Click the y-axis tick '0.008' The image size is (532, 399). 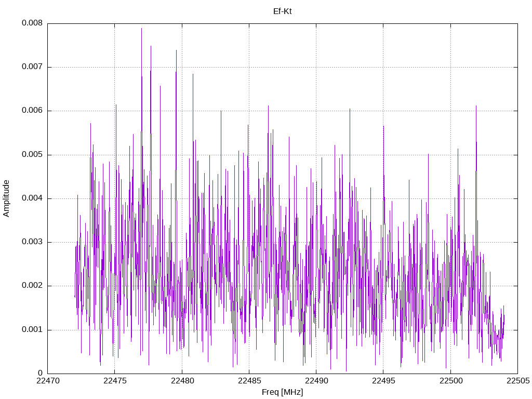32,23
